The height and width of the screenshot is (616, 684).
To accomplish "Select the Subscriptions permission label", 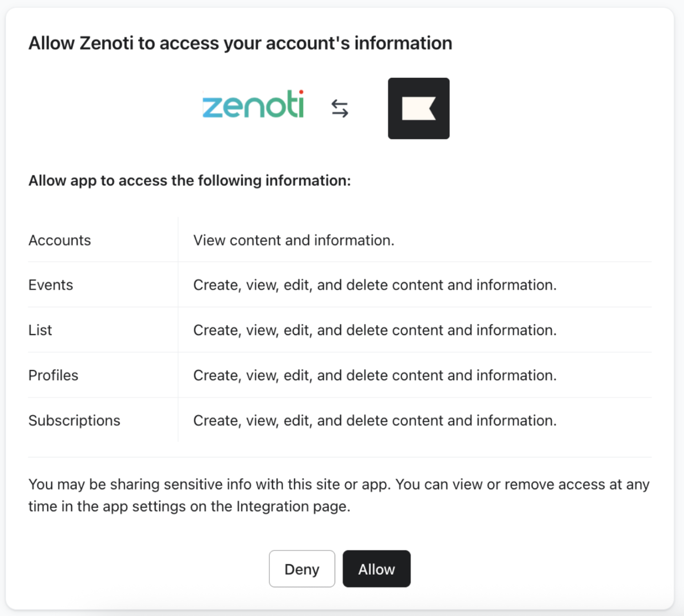I will pos(74,421).
